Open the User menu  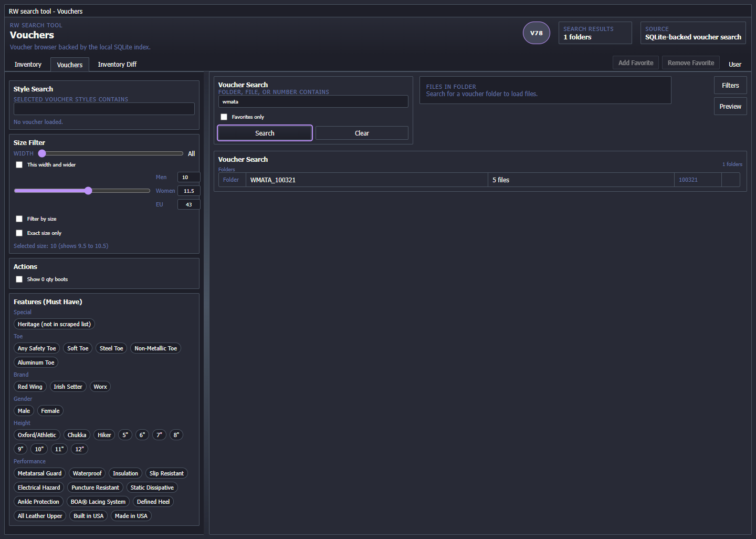point(734,65)
